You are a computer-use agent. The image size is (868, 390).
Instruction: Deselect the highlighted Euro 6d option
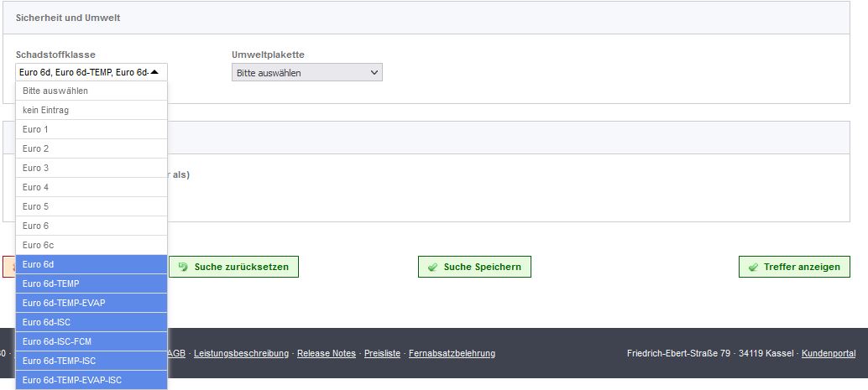(x=92, y=264)
